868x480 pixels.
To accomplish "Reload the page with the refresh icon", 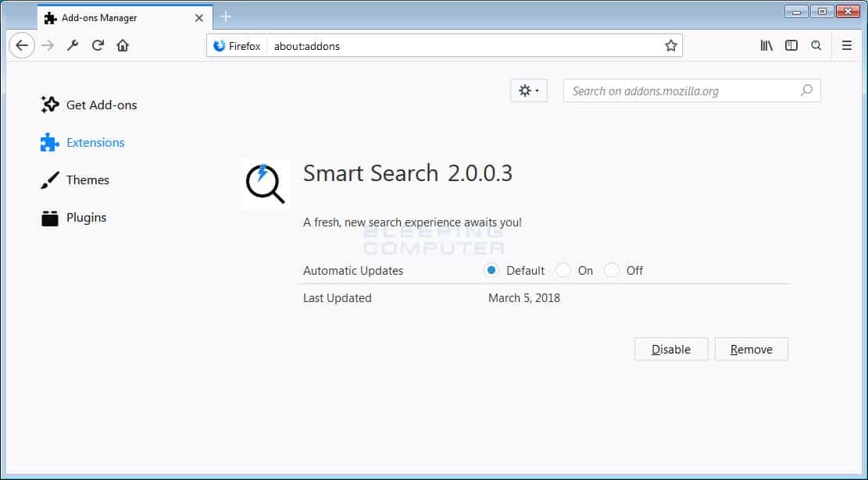I will click(x=98, y=45).
